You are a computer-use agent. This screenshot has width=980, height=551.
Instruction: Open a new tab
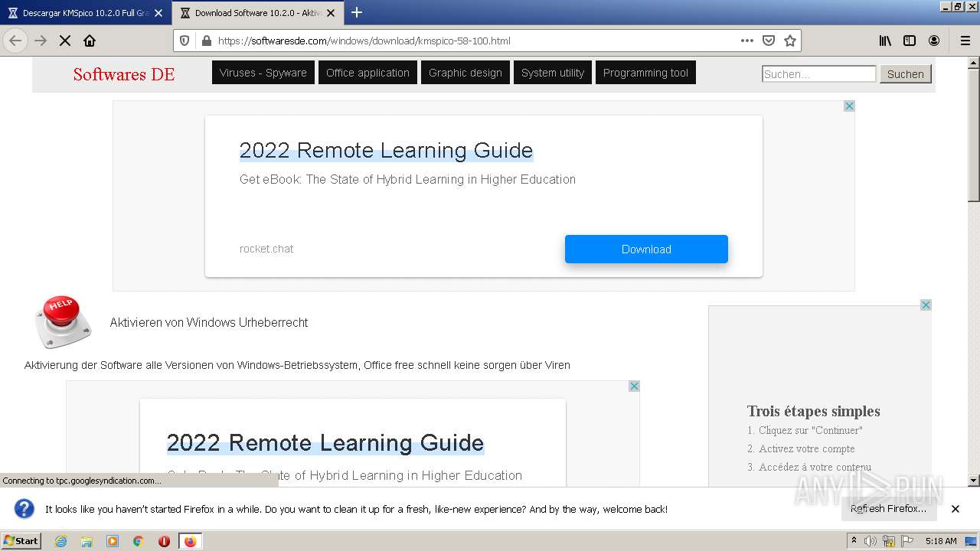pos(357,12)
